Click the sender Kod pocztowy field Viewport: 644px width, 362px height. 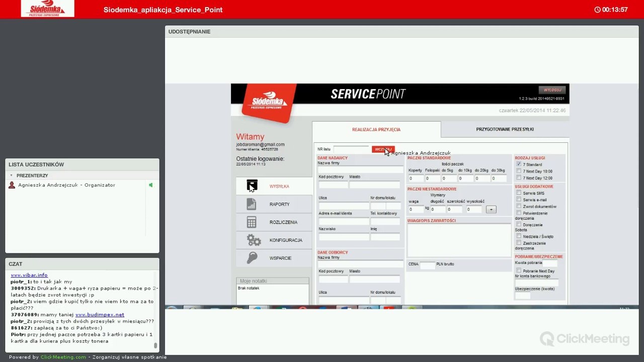tap(333, 185)
